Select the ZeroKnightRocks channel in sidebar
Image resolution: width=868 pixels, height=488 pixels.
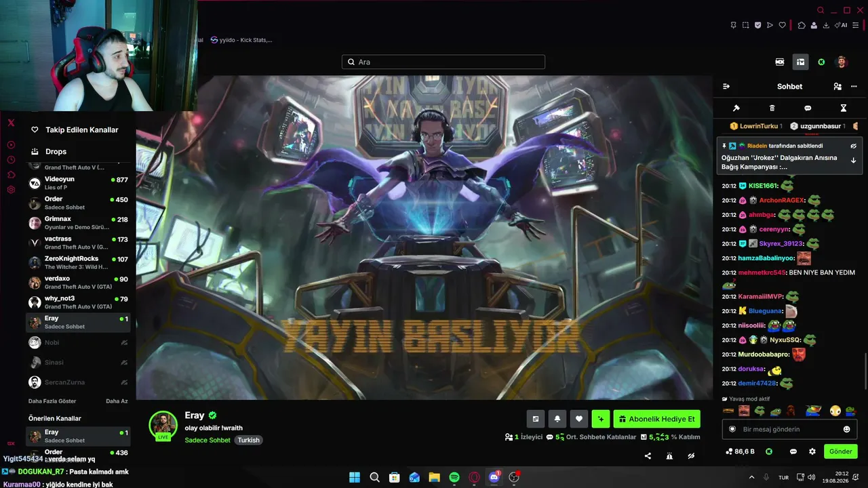coord(79,262)
